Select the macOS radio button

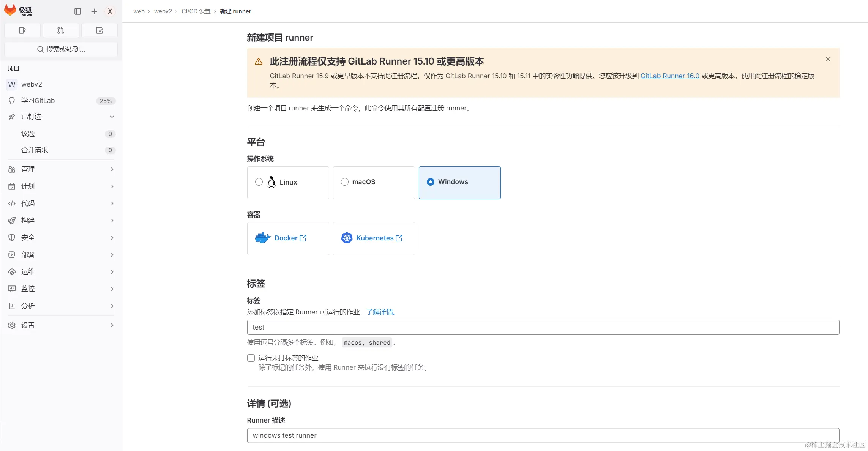pos(345,182)
